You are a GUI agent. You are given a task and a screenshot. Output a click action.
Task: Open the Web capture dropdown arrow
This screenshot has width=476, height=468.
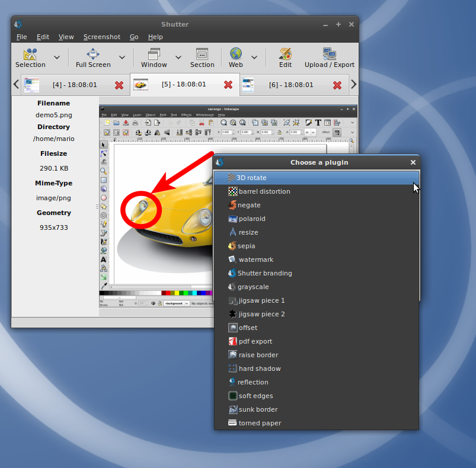point(254,57)
